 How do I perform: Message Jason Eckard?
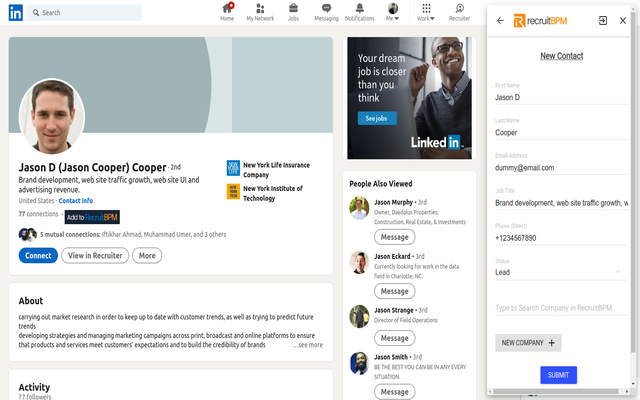[395, 291]
